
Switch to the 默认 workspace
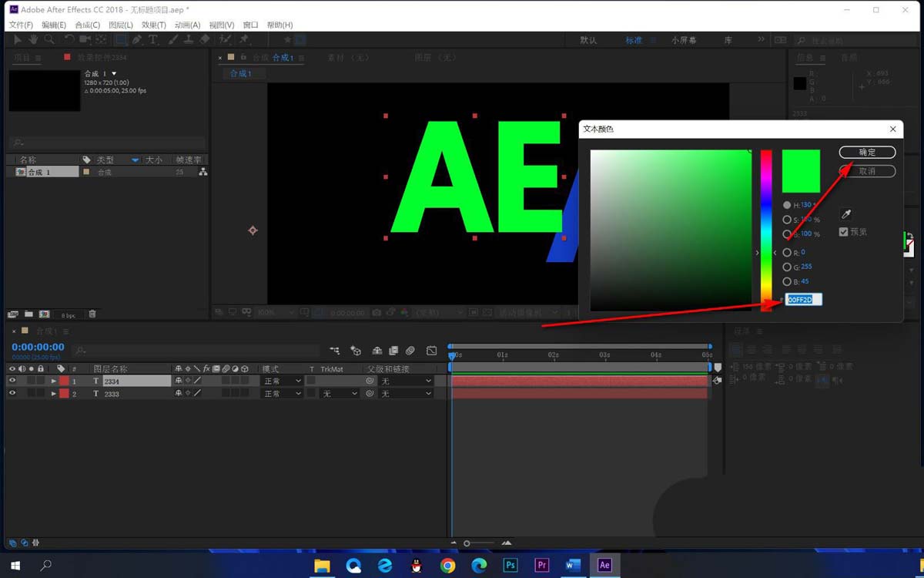tap(588, 40)
